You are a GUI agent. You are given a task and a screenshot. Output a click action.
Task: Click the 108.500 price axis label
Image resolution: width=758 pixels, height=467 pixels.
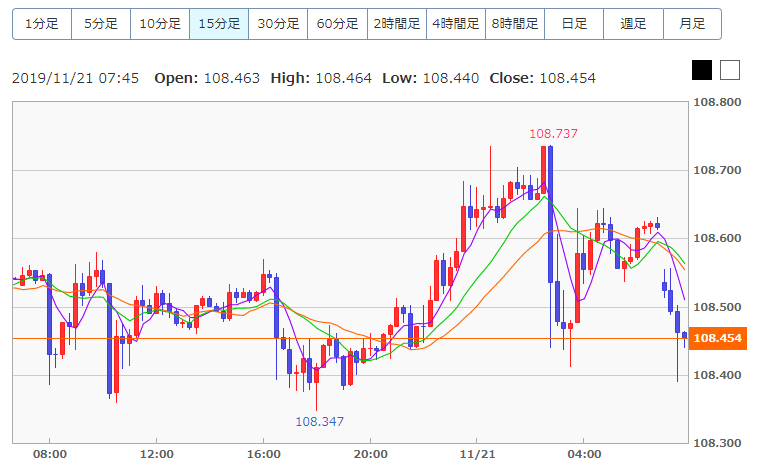pos(717,307)
